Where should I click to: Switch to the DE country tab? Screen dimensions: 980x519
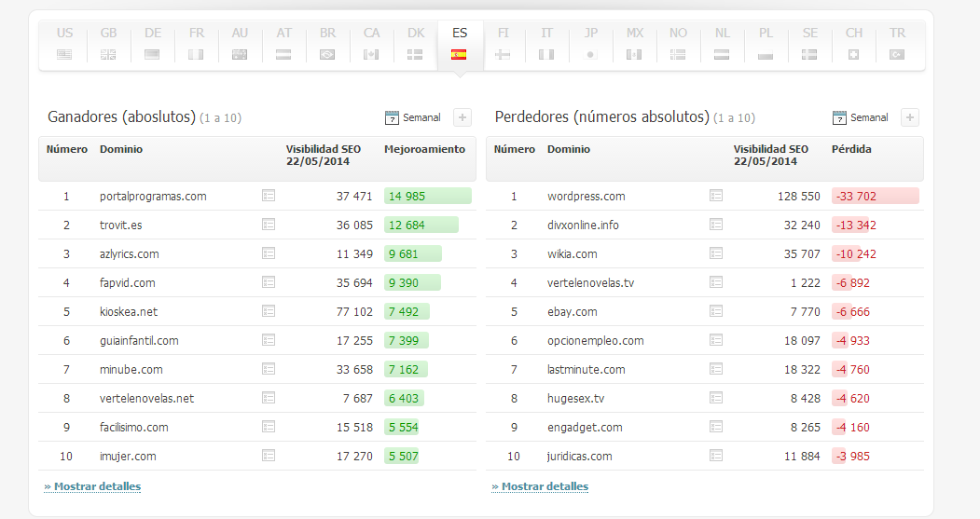[153, 43]
